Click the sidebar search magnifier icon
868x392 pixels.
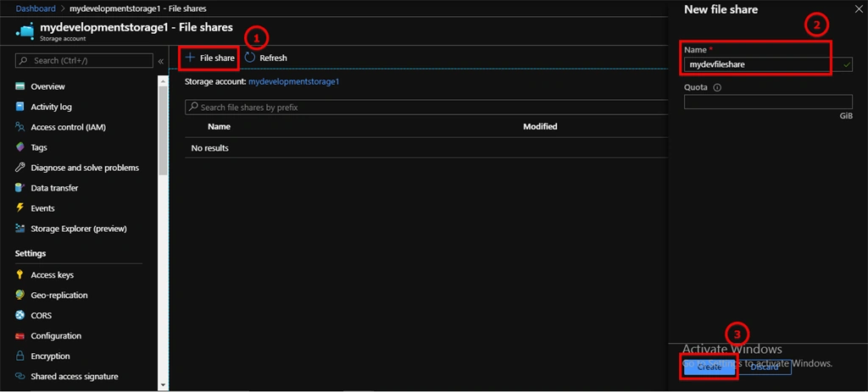pos(23,61)
